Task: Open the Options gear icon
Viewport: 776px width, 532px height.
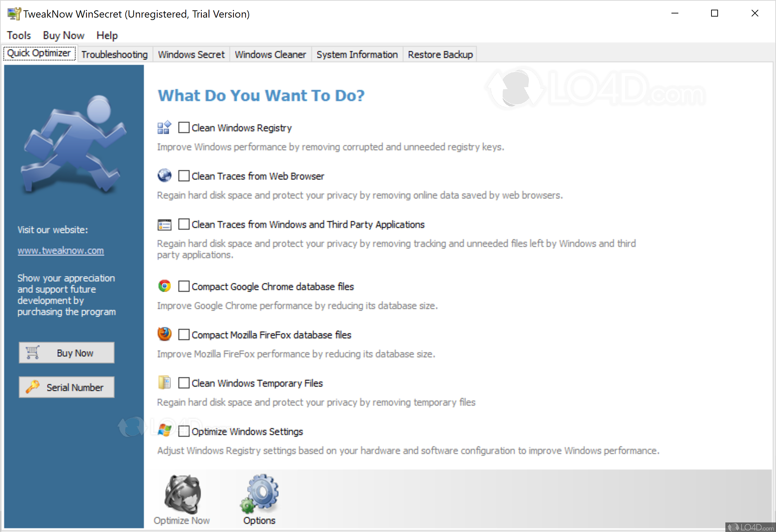Action: click(260, 493)
